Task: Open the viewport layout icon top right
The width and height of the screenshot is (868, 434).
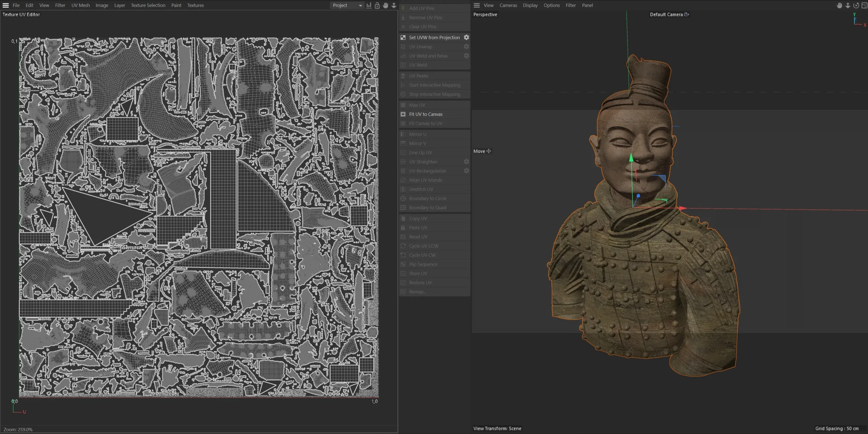Action: click(864, 5)
